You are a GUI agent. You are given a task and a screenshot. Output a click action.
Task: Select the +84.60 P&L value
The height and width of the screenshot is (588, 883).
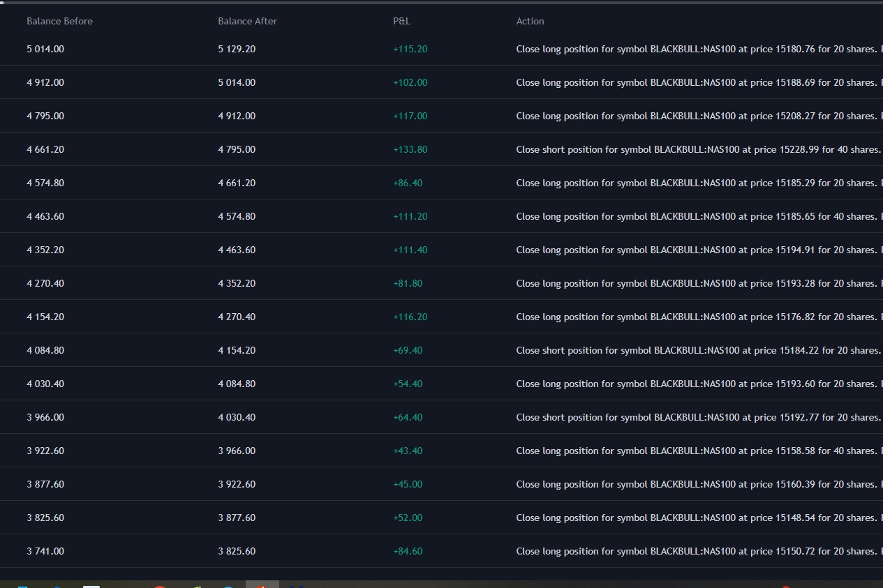pyautogui.click(x=408, y=551)
